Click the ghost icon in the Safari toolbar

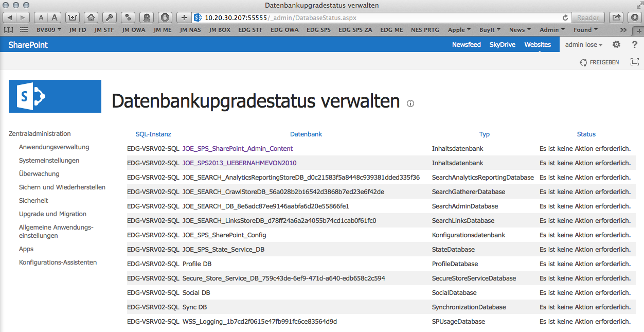coord(146,18)
